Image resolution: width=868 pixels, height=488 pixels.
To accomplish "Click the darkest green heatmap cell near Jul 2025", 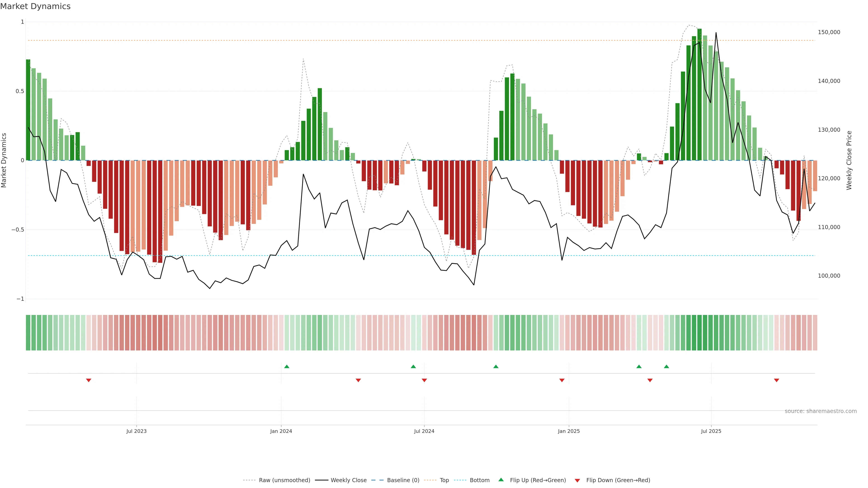I will (700, 333).
